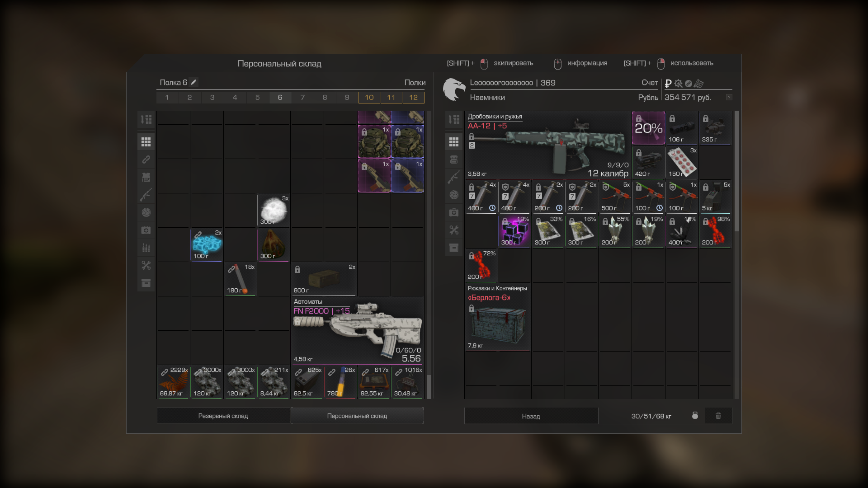The image size is (868, 488).
Task: Select the AA-12 shotgun in inventory
Action: point(548,145)
